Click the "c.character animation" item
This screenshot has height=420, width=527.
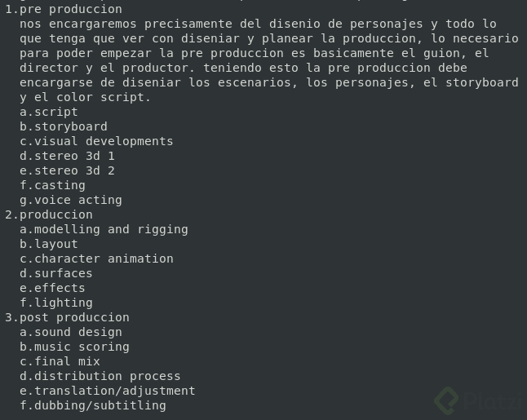coord(96,259)
